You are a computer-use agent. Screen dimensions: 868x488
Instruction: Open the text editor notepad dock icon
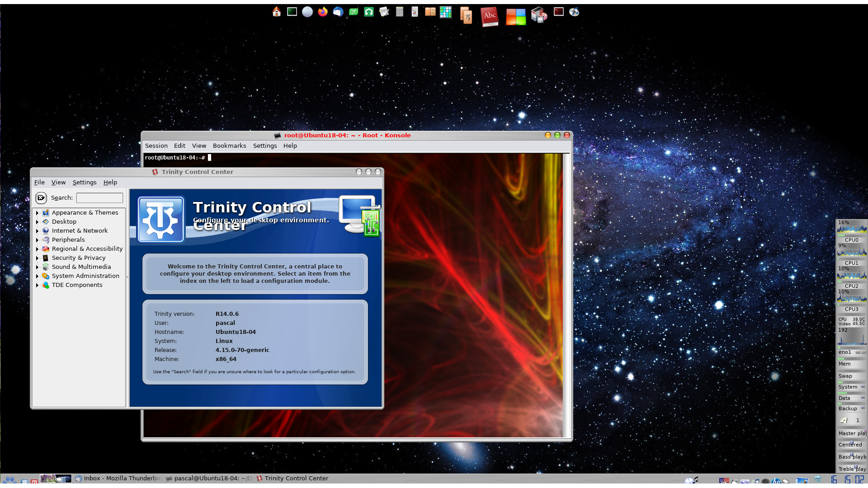point(384,12)
